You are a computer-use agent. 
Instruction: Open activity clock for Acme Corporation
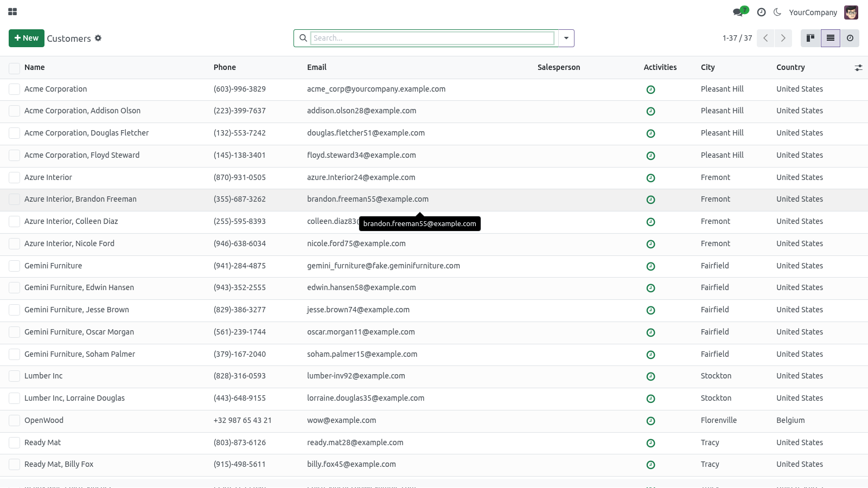coord(651,89)
